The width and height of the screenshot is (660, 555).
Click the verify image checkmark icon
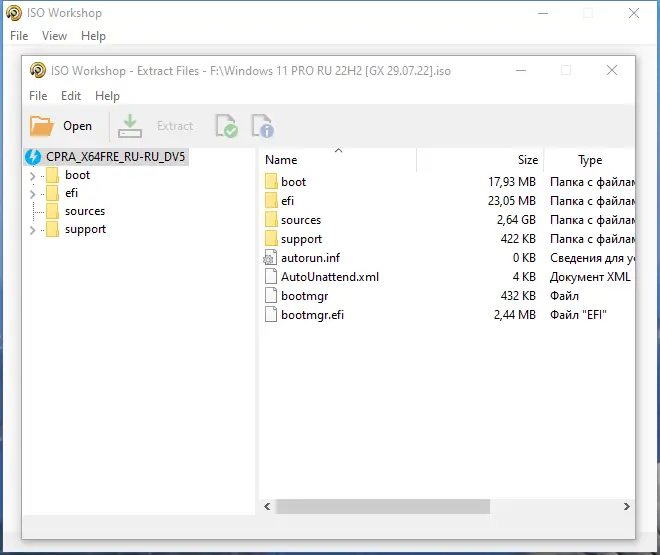(226, 126)
